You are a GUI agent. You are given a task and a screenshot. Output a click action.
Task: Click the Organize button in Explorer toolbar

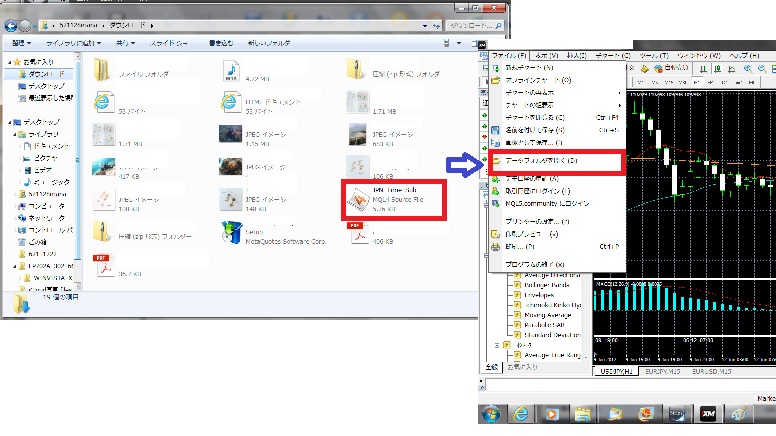pos(22,44)
